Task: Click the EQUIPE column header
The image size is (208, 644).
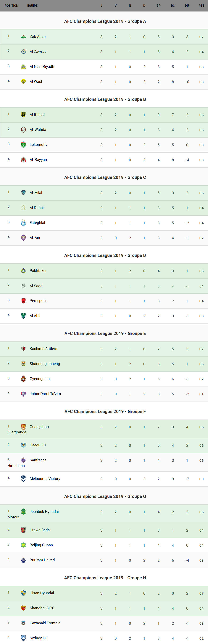Action: (x=32, y=6)
